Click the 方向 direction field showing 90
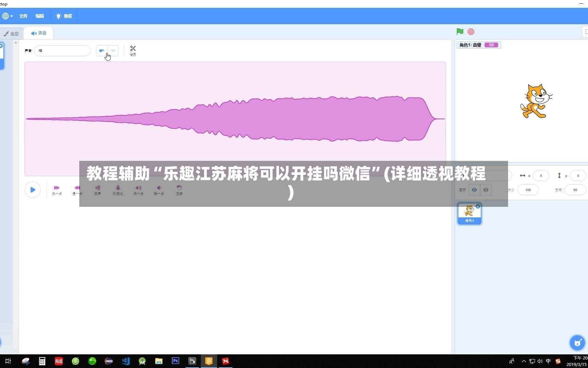This screenshot has width=588, height=368. click(575, 190)
